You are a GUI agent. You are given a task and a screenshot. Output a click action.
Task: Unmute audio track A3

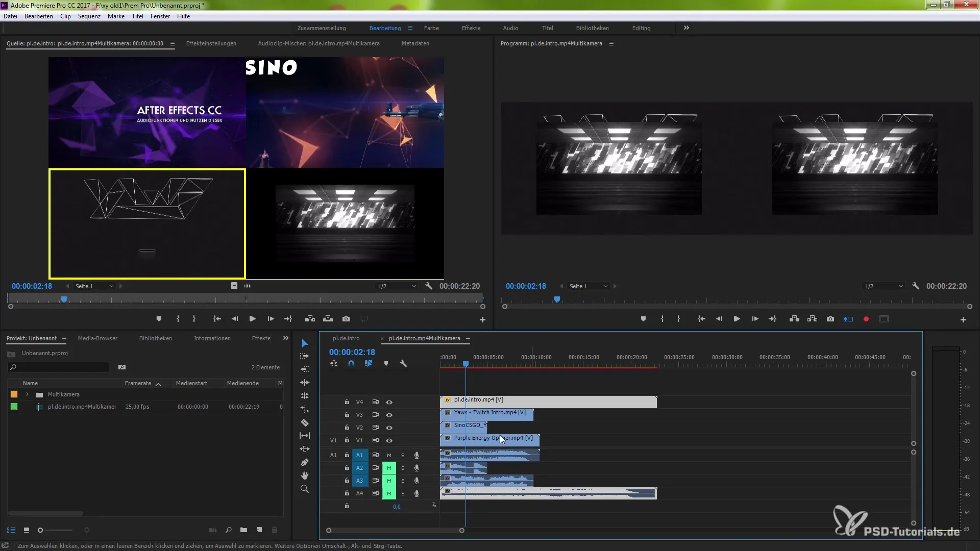coord(389,481)
